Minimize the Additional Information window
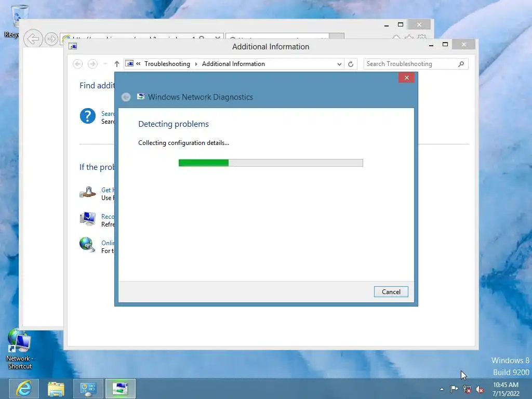Screen dimensions: 532x399 click(x=431, y=45)
